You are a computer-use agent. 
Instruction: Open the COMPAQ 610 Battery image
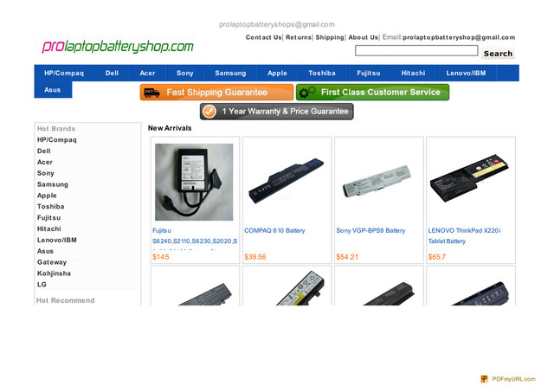[x=287, y=181]
